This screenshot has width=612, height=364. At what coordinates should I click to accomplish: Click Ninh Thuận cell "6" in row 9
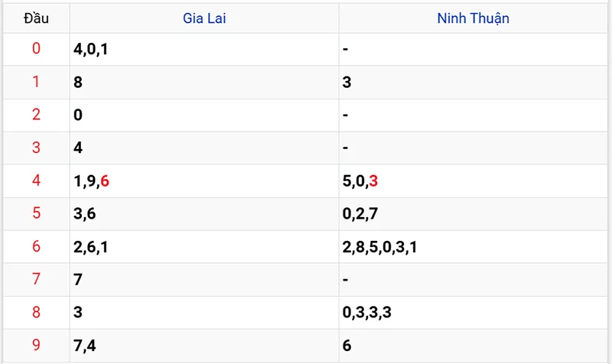click(347, 345)
